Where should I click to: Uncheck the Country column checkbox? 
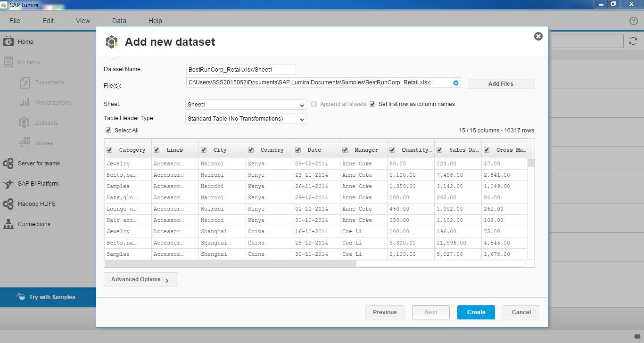tap(251, 150)
